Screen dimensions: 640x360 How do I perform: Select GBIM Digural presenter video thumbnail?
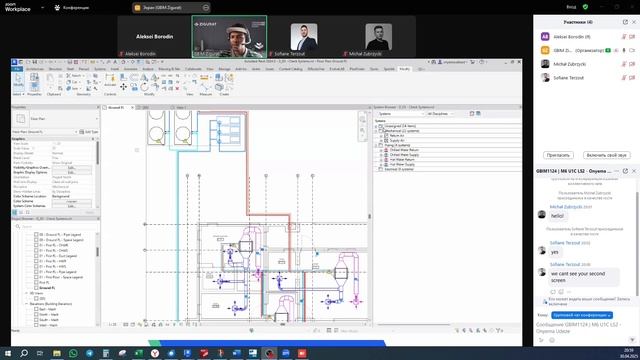point(229,36)
